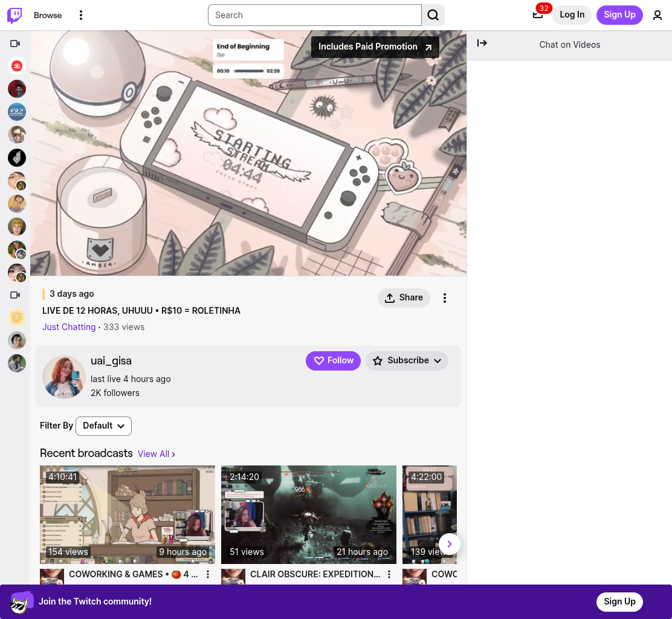Click the top followed channels camera icon
This screenshot has height=619, width=672.
pos(15,44)
